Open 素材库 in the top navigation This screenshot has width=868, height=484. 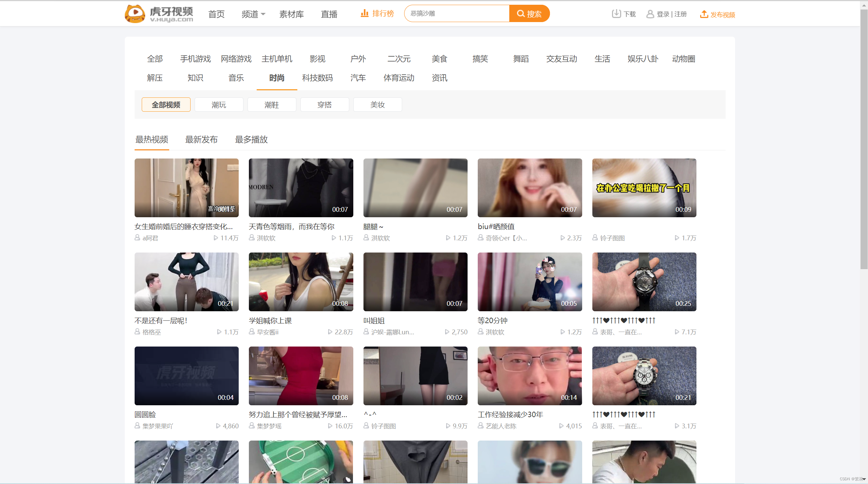[x=292, y=14]
